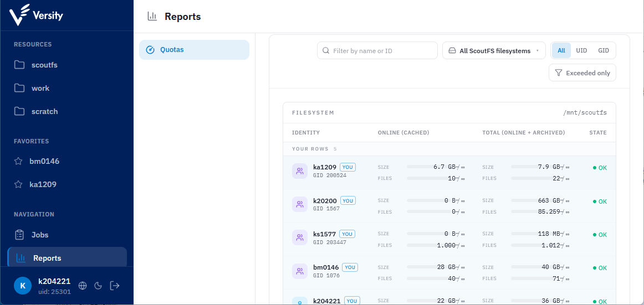The height and width of the screenshot is (305, 644).
Task: Click YOU badge on bm0146 row
Action: 350,267
